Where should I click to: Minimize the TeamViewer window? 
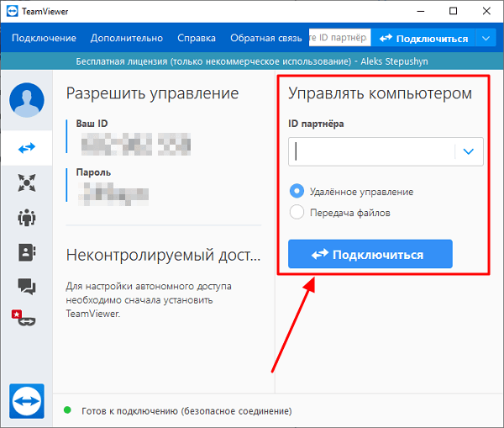pos(421,11)
